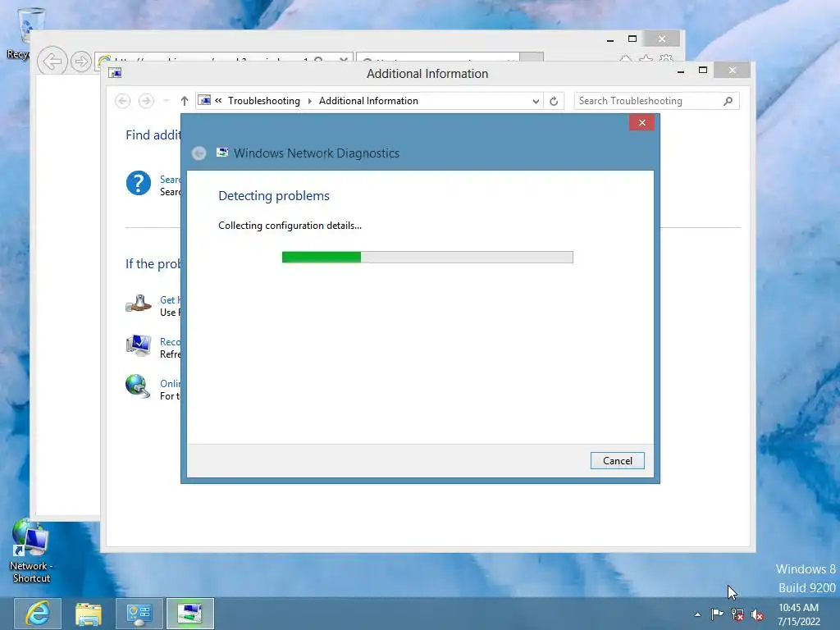The width and height of the screenshot is (840, 630).
Task: Open the Recovery link
Action: [171, 342]
